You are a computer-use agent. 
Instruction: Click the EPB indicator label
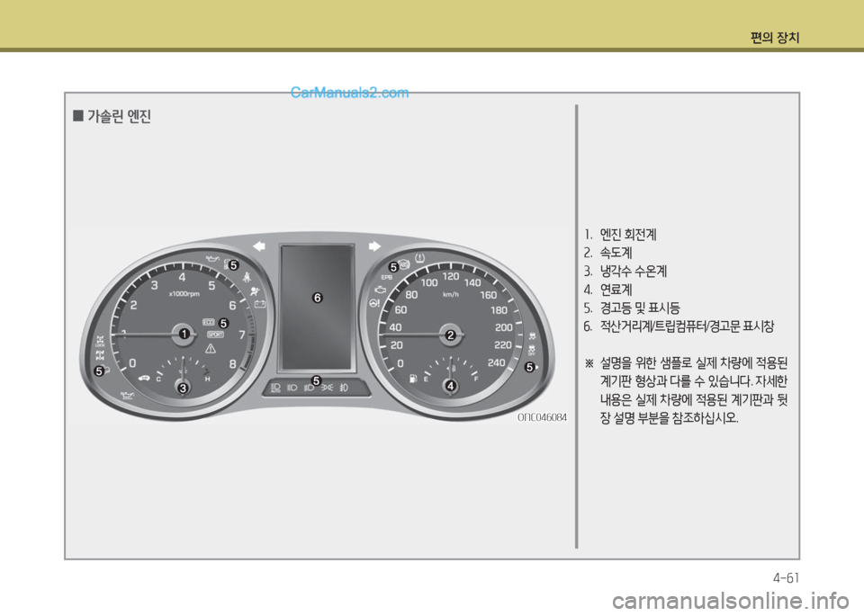[x=387, y=277]
